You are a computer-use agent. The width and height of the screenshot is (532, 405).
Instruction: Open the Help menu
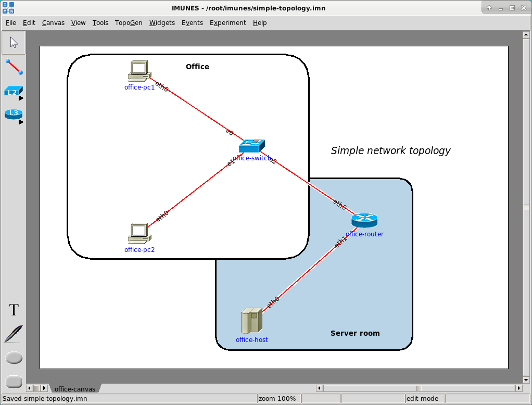pos(260,23)
